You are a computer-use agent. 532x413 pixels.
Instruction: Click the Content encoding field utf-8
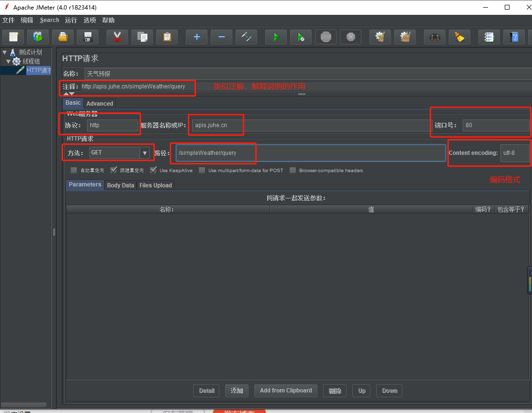point(515,152)
